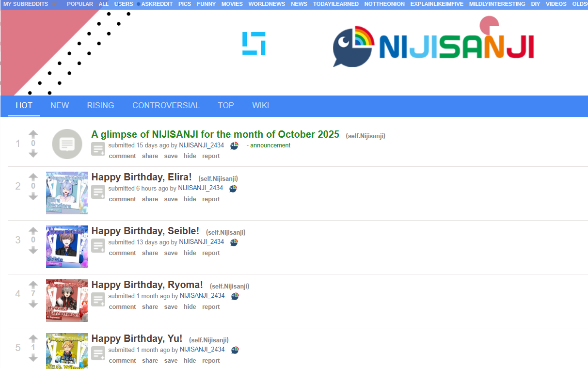
Task: Expand text icon on Elira birthday post
Action: 98,192
